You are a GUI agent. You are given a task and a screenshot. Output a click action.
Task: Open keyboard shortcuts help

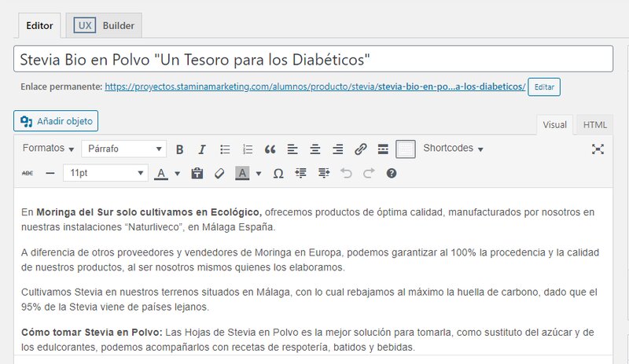391,174
